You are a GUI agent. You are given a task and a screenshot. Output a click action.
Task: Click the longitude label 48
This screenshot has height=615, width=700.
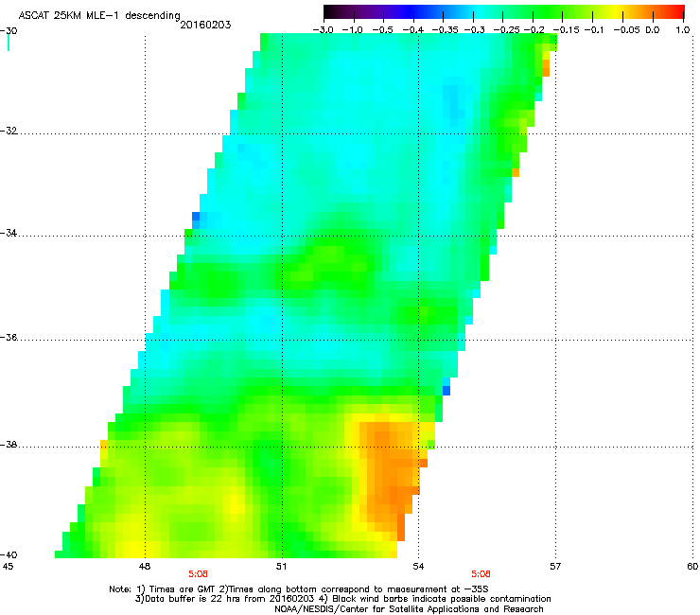coord(145,567)
